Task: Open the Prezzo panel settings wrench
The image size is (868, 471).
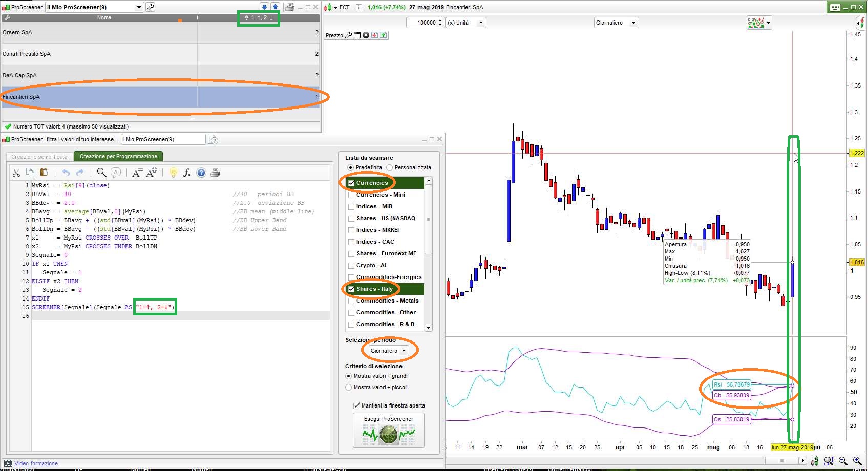Action: (349, 35)
